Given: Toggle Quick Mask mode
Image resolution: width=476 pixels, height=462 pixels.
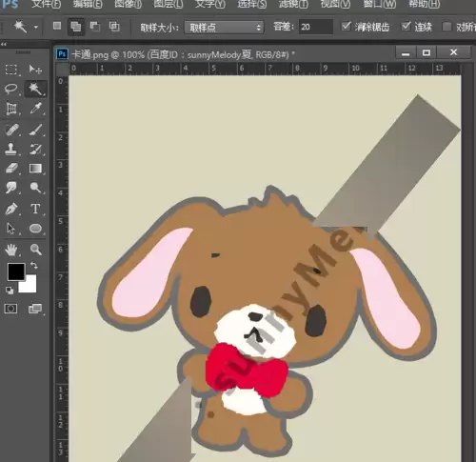Looking at the screenshot, I should pos(10,309).
